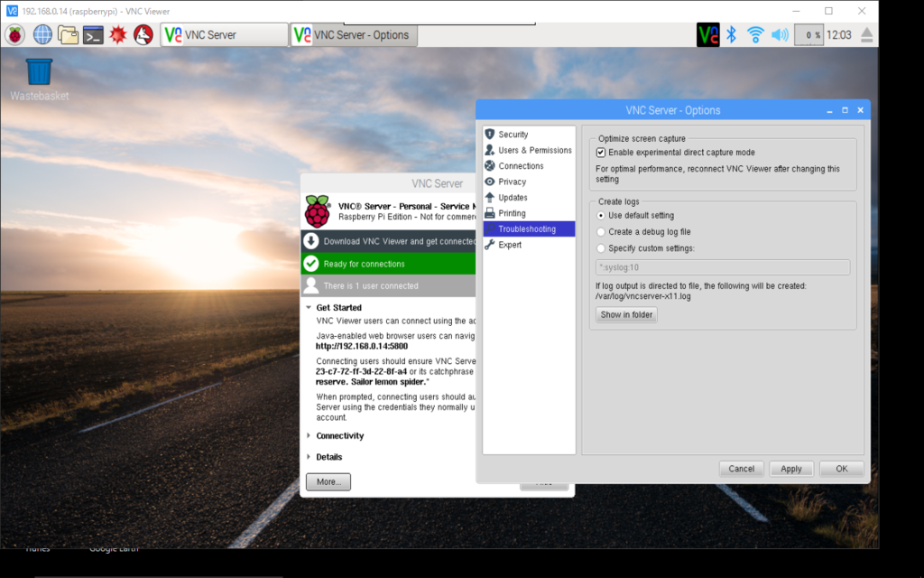Viewport: 924px width, 578px height.
Task: Launch the web browser globe icon
Action: 42,35
